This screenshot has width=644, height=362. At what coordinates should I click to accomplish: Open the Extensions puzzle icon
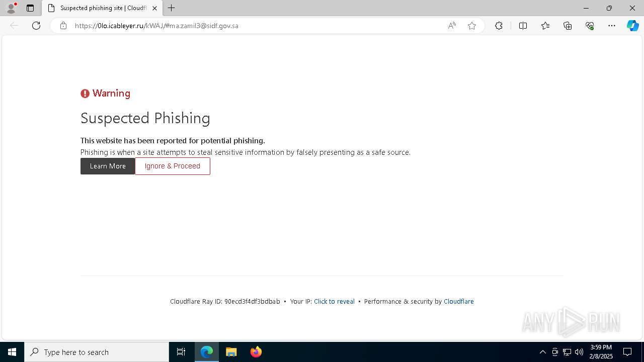pos(499,26)
